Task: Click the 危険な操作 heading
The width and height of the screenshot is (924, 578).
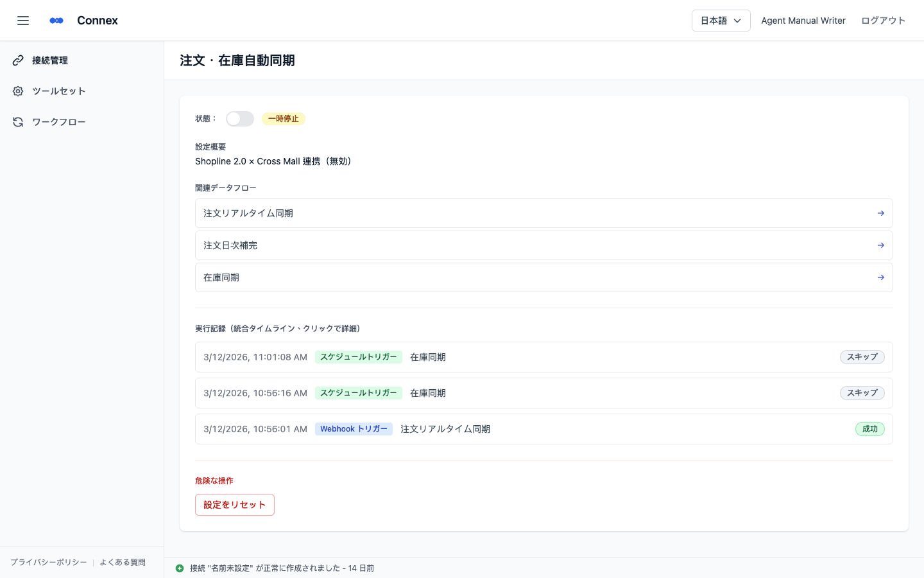Action: tap(214, 481)
